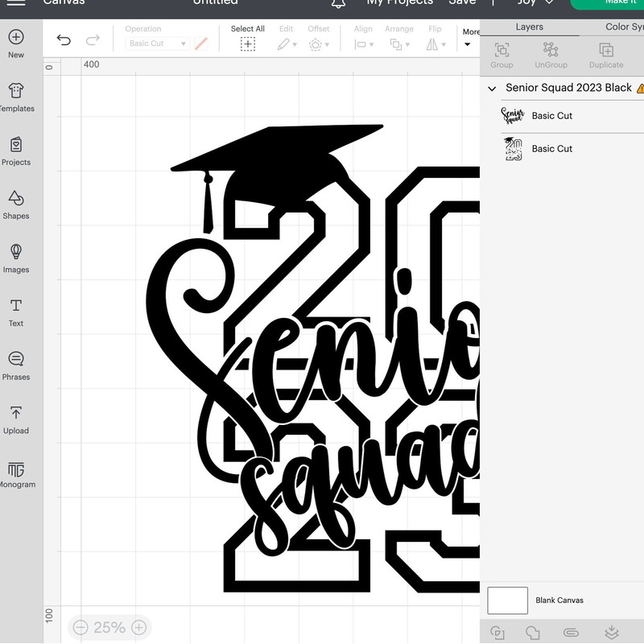The width and height of the screenshot is (644, 644).
Task: Switch to the Layers tab
Action: pyautogui.click(x=529, y=27)
